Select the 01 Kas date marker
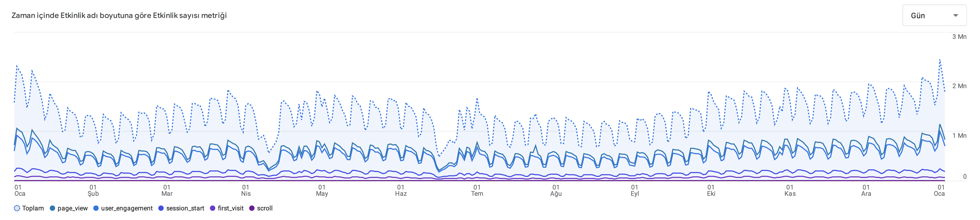The height and width of the screenshot is (220, 980). (790, 190)
